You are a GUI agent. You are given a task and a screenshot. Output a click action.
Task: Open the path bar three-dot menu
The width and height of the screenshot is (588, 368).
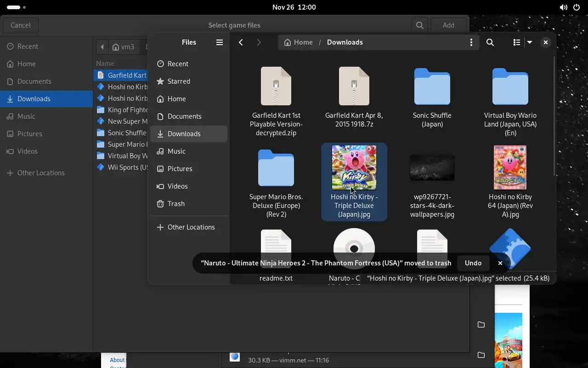pyautogui.click(x=471, y=42)
